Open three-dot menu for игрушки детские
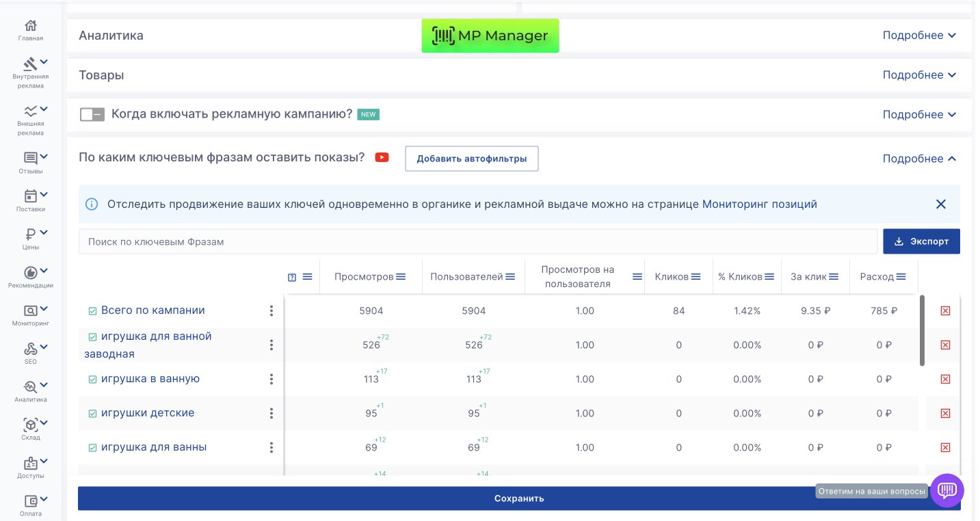 coord(272,413)
